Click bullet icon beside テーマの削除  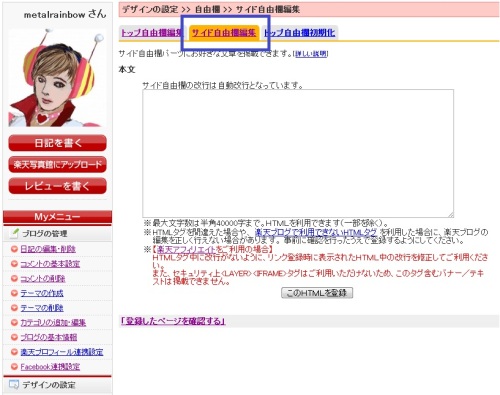pyautogui.click(x=14, y=308)
